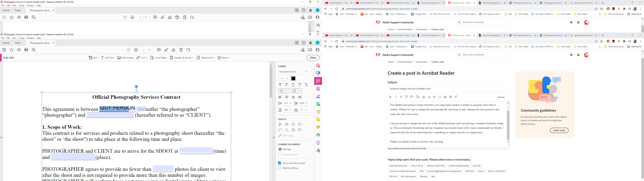Open Fill & Sign tool in right sidebar
644x181 pixels.
318,97
